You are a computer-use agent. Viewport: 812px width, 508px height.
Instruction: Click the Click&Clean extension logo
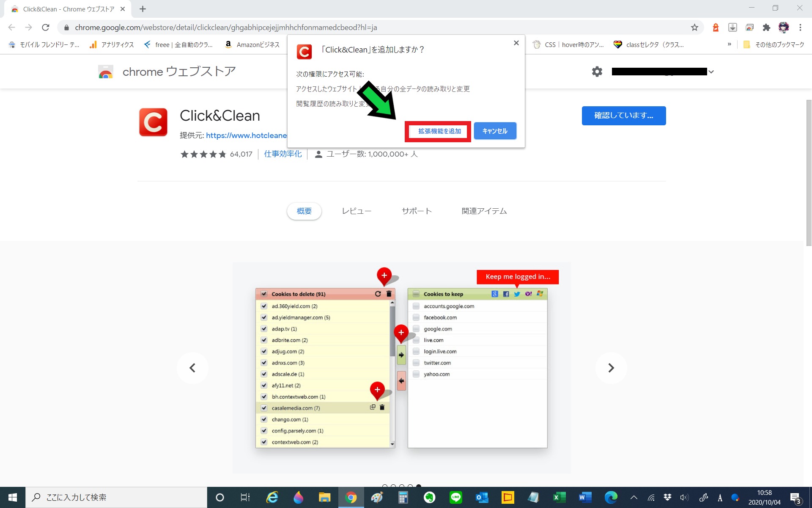[x=153, y=122]
